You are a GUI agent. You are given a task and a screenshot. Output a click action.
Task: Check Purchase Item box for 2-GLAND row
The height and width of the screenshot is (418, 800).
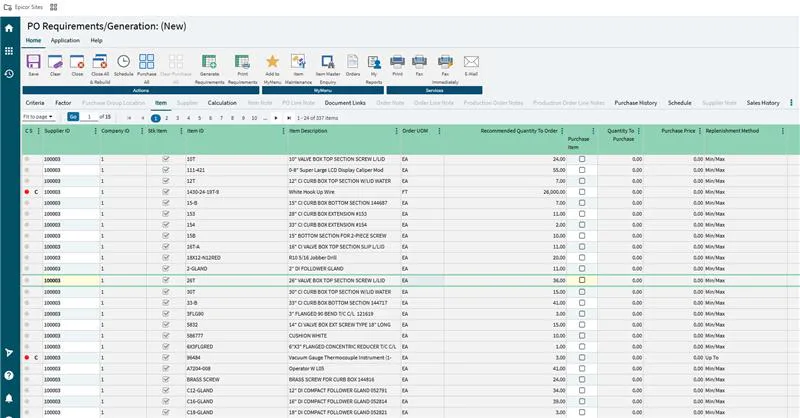point(582,268)
